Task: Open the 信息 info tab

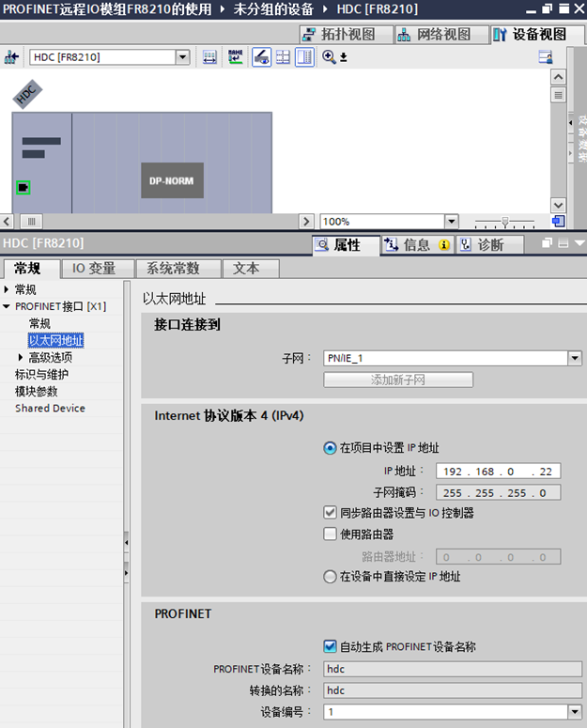Action: [x=417, y=244]
